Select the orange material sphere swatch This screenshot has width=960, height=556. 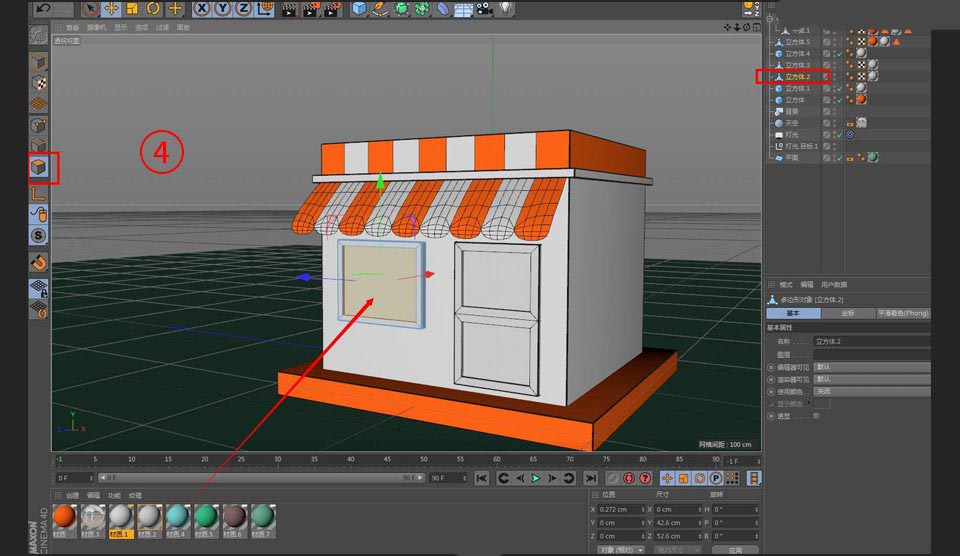65,517
